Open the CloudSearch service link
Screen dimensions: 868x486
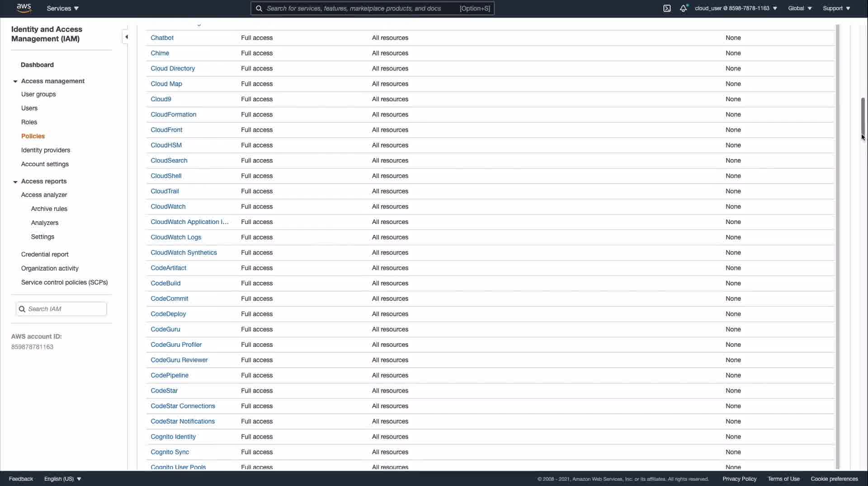(x=169, y=161)
